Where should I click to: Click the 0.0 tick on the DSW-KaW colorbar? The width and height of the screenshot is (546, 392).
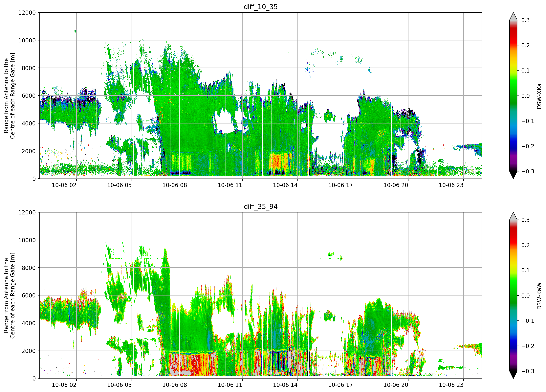[x=525, y=296]
